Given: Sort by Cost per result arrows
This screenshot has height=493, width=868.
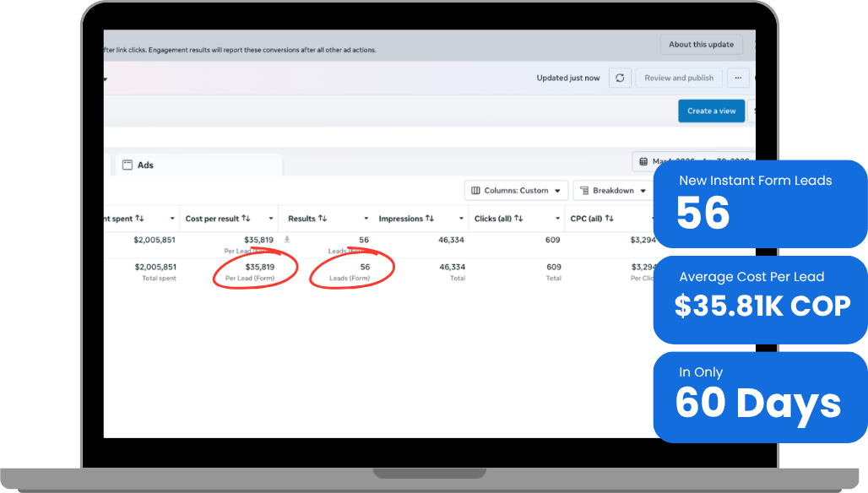Looking at the screenshot, I should (246, 219).
